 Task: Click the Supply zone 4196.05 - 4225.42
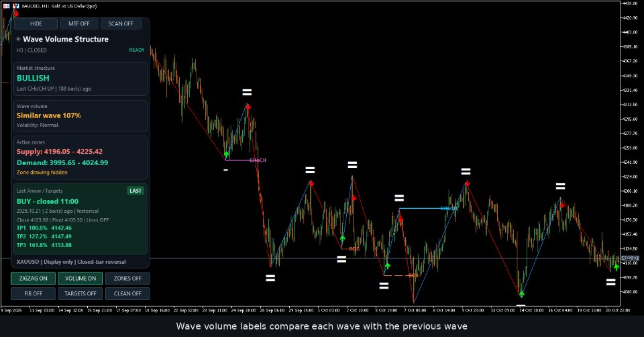(x=60, y=152)
